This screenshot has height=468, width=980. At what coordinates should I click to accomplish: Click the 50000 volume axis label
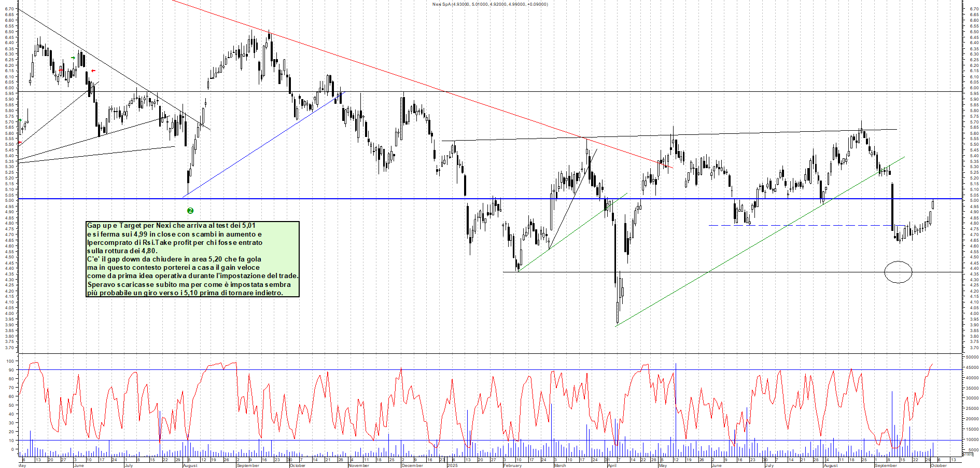pyautogui.click(x=971, y=357)
